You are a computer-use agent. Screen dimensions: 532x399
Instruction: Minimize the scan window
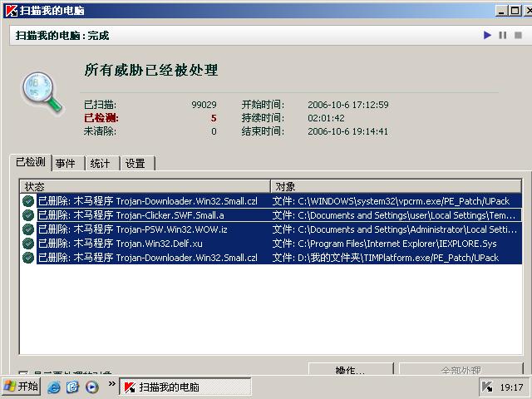tap(502, 11)
